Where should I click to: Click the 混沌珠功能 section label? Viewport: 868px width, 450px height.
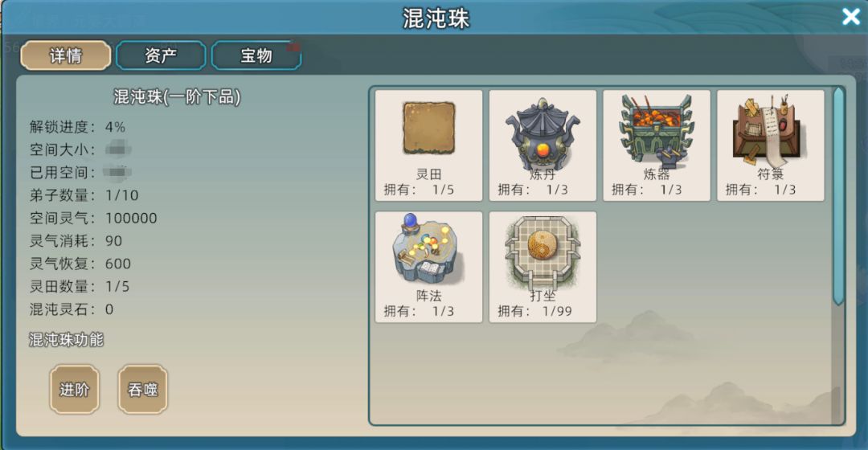(66, 339)
